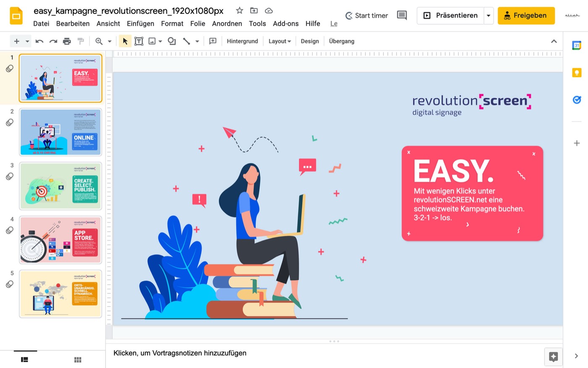Switch to filmstrip view
588x368 pixels.
pos(25,360)
